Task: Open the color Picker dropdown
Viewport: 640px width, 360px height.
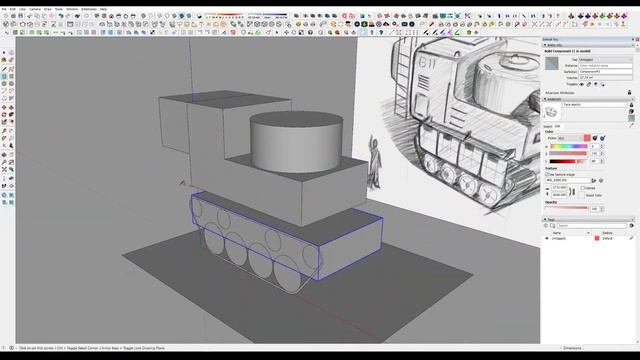Action: tap(570, 138)
